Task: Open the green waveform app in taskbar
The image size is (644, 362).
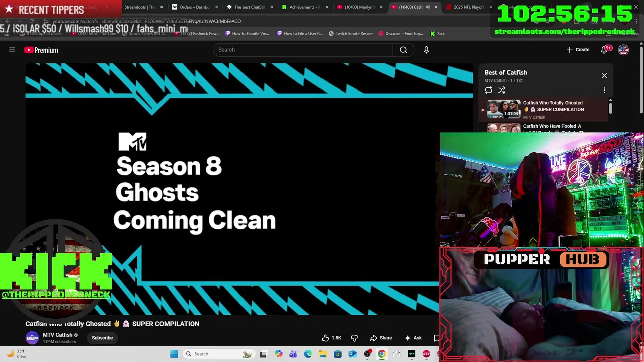Action: (x=412, y=354)
